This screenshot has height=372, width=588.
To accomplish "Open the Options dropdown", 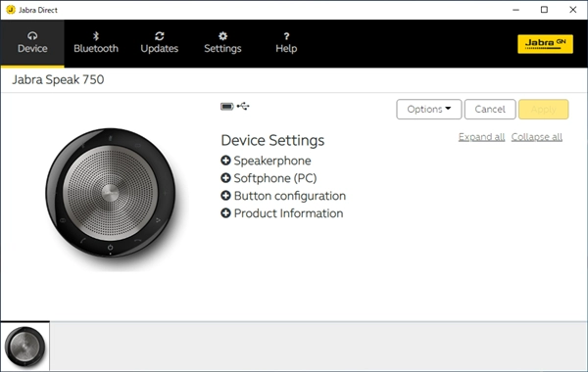I will tap(428, 110).
